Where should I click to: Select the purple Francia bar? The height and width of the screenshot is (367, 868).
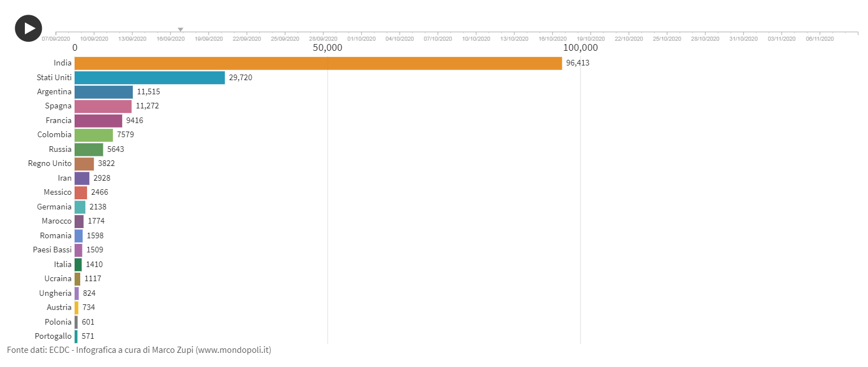coord(98,121)
